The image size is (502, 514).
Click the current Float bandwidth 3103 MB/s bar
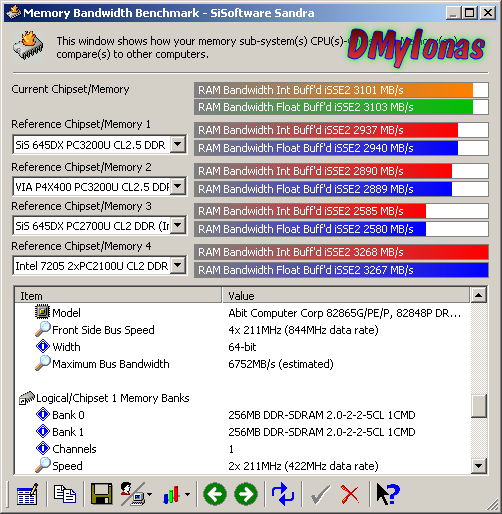341,107
